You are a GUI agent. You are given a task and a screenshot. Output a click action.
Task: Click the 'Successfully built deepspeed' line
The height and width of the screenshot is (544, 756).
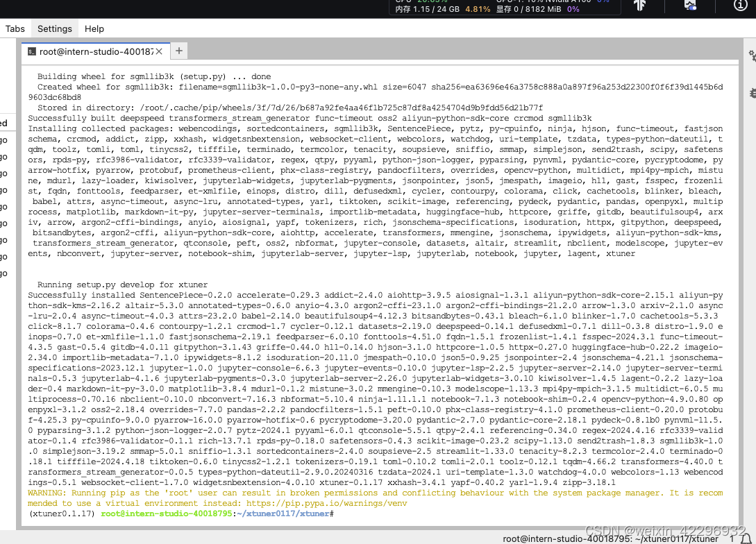(310, 118)
